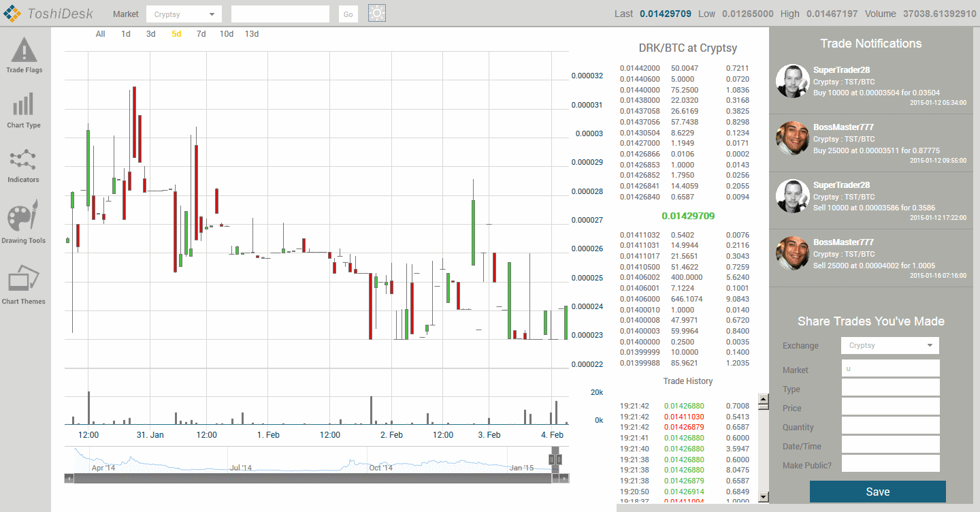Select the 5d time range
This screenshot has height=512, width=980.
point(176,34)
